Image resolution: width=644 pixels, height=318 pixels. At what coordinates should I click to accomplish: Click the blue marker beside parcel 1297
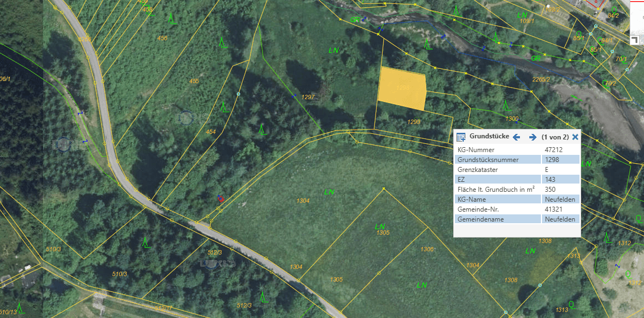click(x=294, y=95)
